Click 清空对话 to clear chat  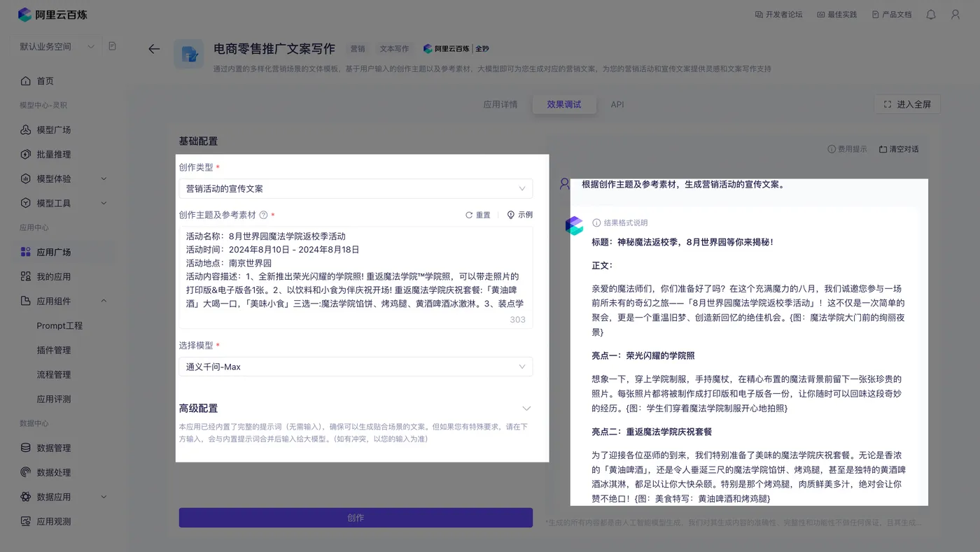pos(899,149)
